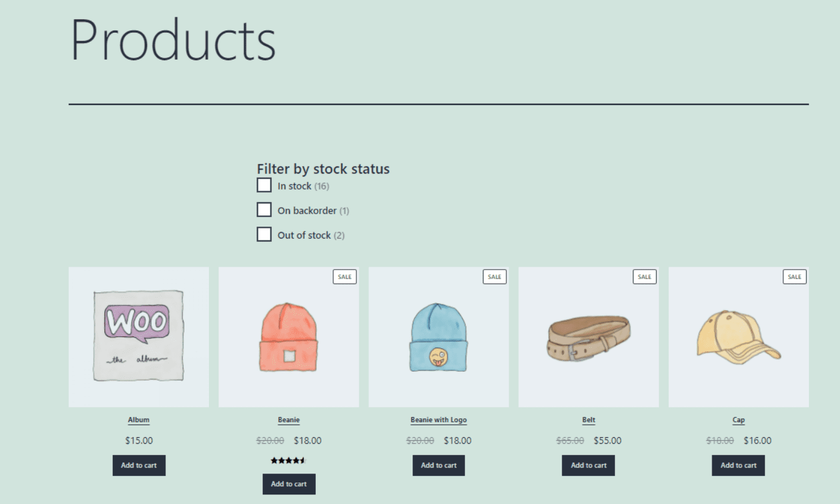Enable the Out of stock filter
Screen dimensions: 840x504
point(264,234)
